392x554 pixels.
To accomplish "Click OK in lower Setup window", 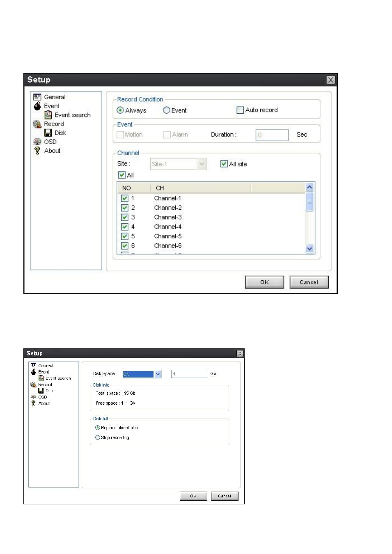I will (193, 496).
